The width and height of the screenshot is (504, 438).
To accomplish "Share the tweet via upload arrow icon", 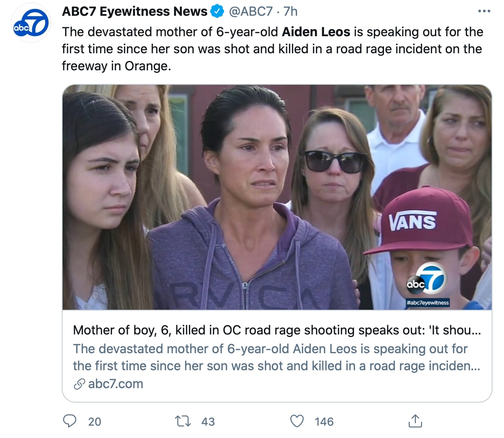I will coord(415,421).
